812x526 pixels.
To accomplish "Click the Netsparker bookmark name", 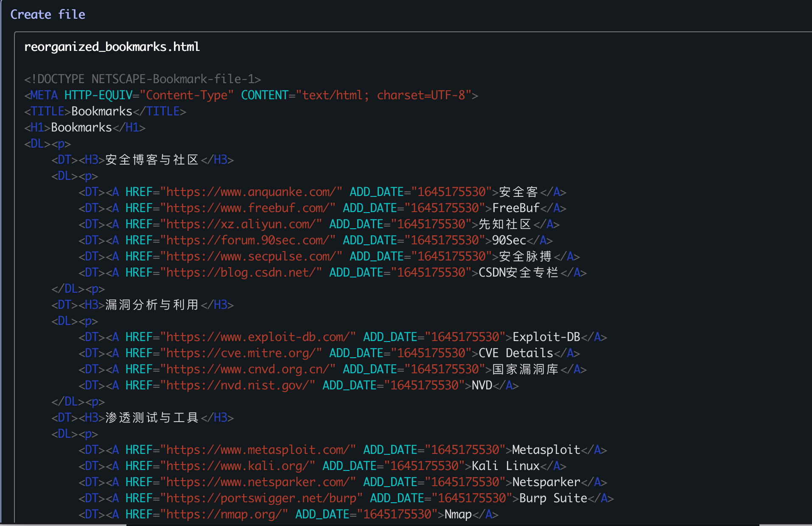I will 546,482.
